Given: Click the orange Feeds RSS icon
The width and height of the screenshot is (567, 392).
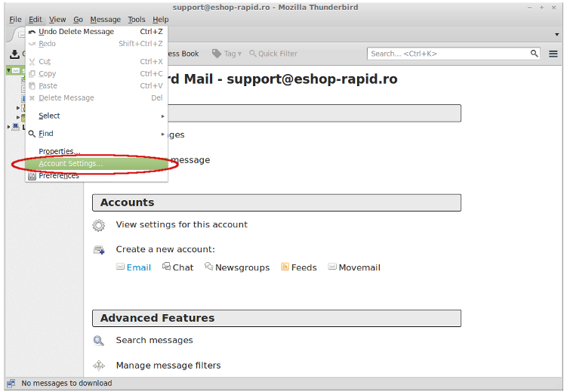Looking at the screenshot, I should coord(285,267).
